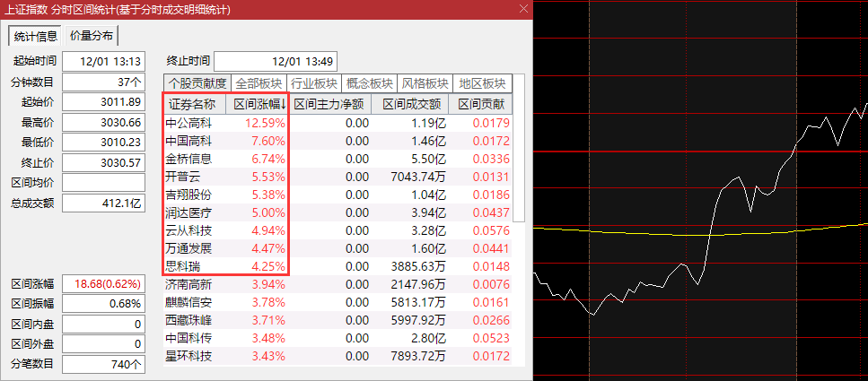Viewport: 868px width, 381px height.
Task: Sort by 区间涨幅 column header
Action: [x=258, y=104]
